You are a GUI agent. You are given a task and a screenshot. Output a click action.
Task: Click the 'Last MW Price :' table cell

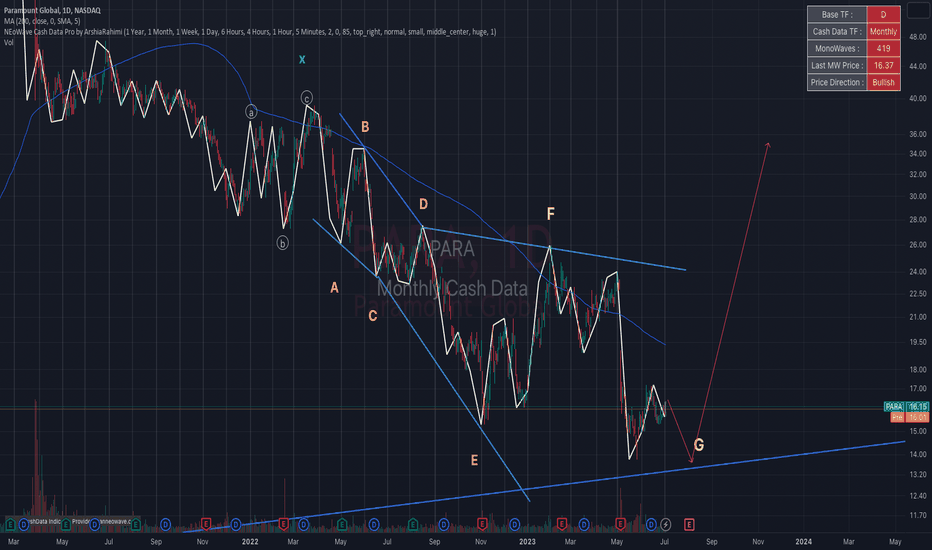coord(837,65)
